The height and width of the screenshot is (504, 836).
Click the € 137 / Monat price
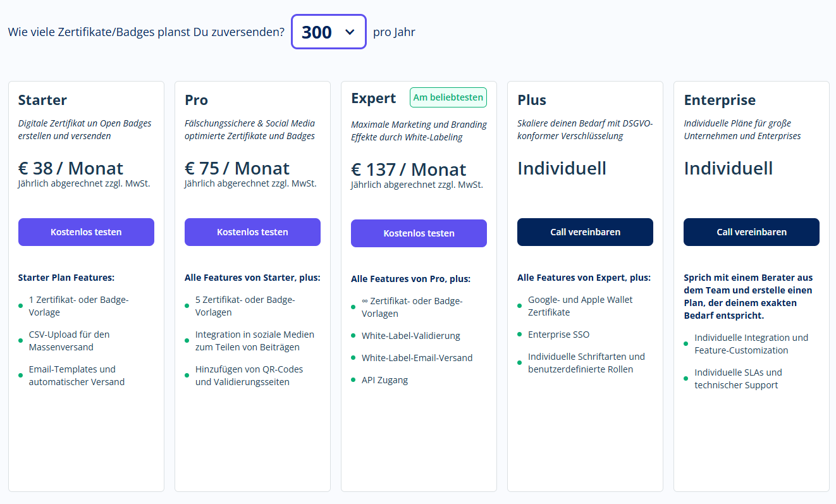pyautogui.click(x=409, y=169)
